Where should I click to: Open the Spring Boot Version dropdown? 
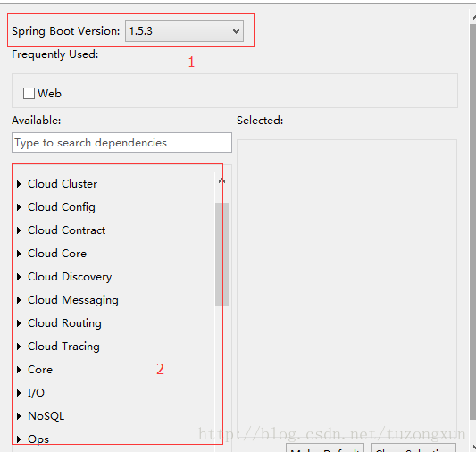tap(184, 31)
